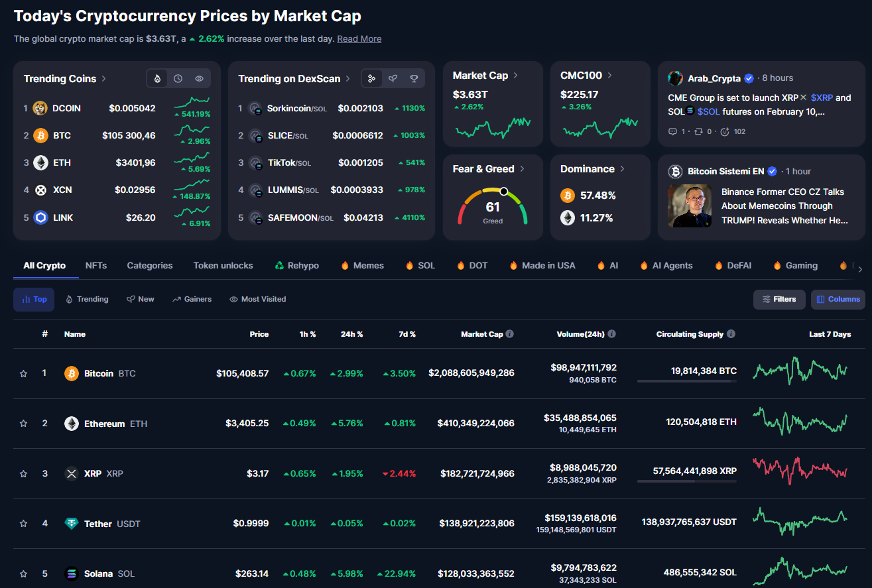Open SAFEMOON token icon in DexScan list

coord(255,217)
